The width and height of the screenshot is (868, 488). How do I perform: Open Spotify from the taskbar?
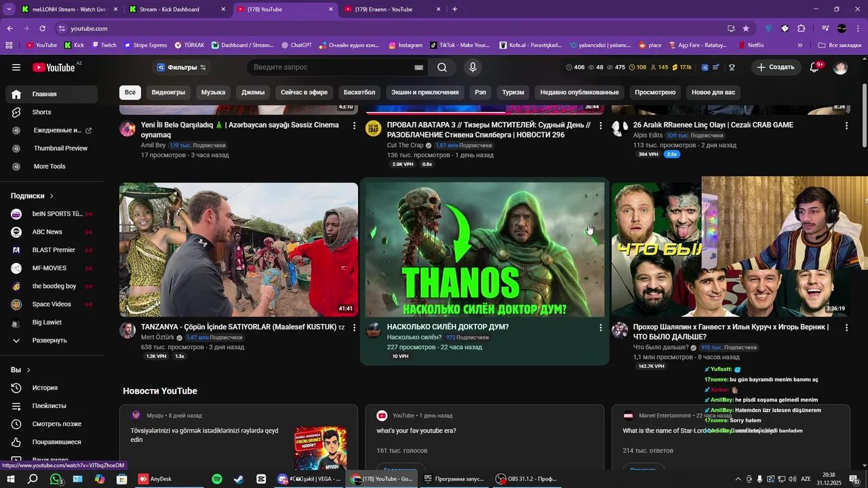pyautogui.click(x=217, y=479)
